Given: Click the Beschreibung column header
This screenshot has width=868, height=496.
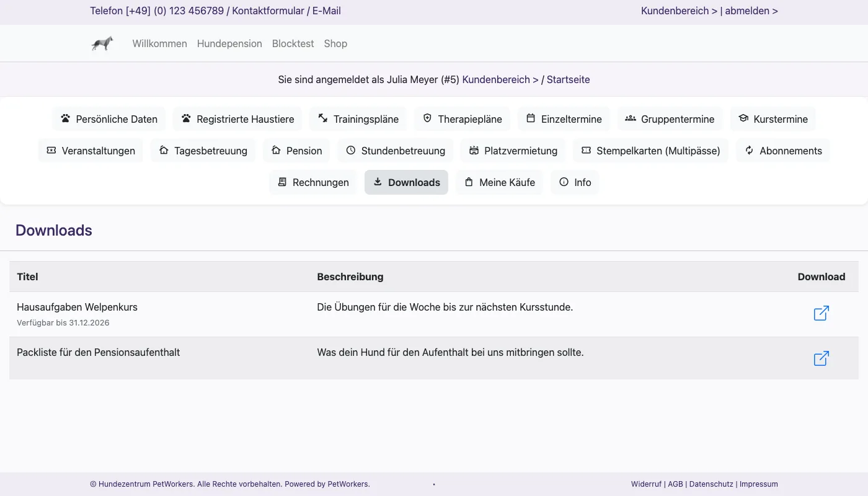Looking at the screenshot, I should (x=350, y=277).
